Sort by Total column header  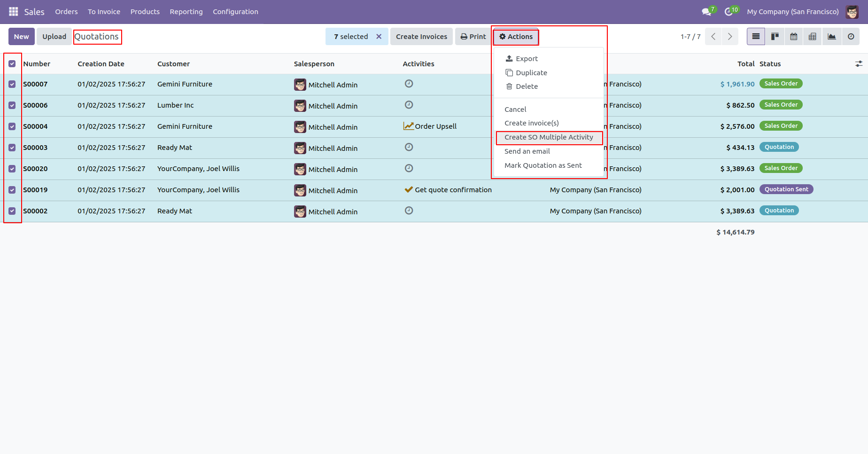coord(746,64)
